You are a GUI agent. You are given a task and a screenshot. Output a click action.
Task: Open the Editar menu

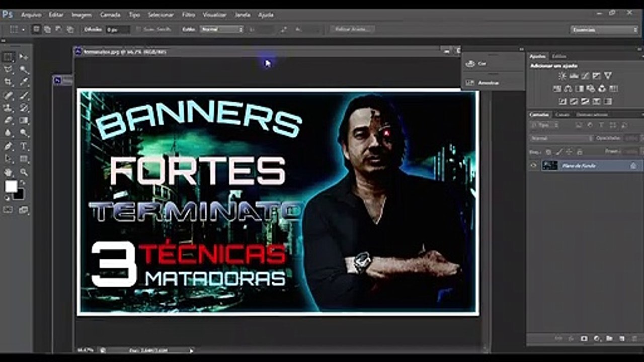point(56,15)
